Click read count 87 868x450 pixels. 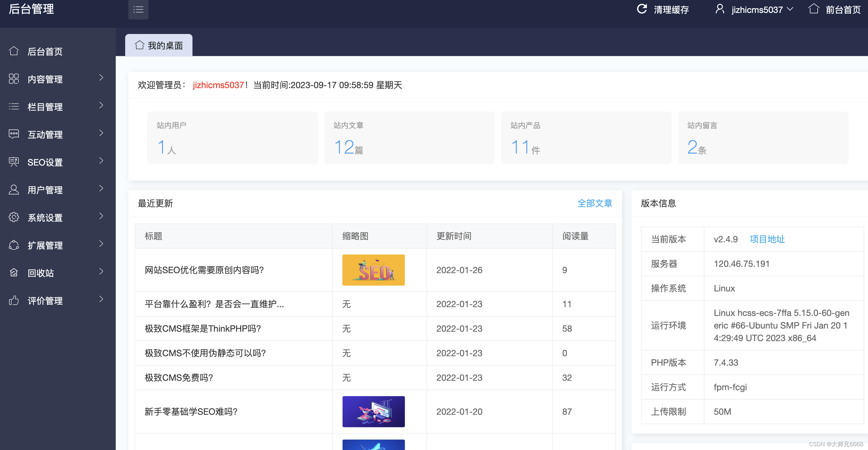(x=567, y=412)
